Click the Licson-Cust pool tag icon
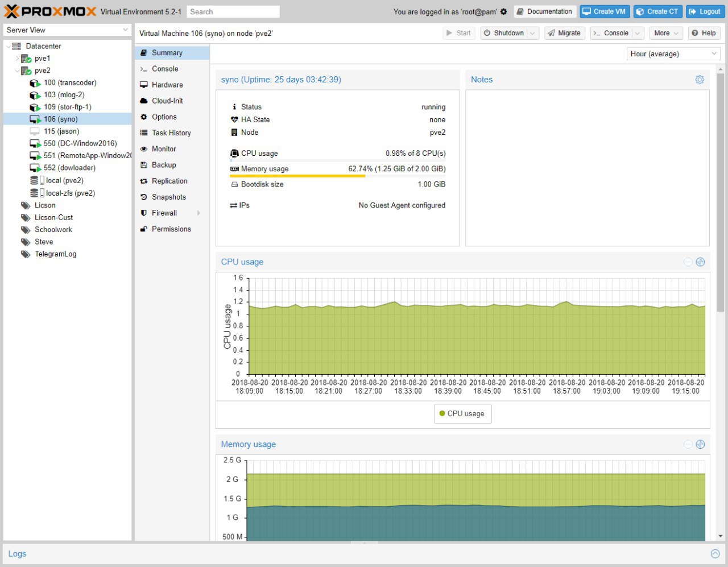728x567 pixels. 26,217
